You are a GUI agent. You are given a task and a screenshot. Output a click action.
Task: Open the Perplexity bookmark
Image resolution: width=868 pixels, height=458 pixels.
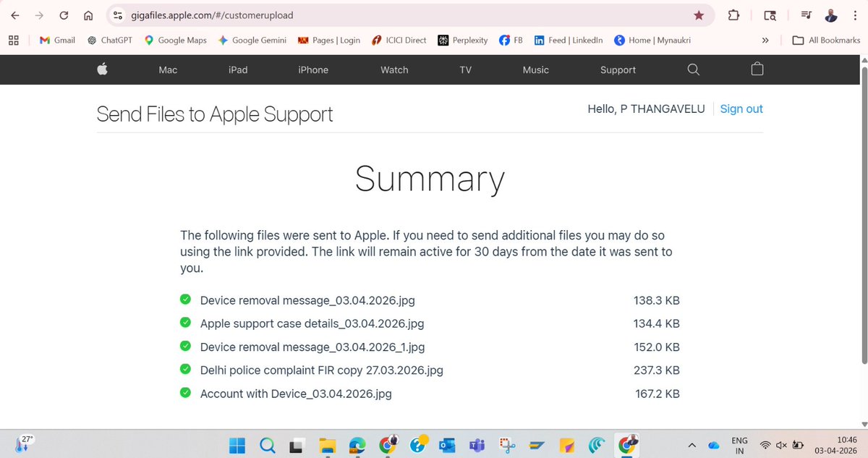coord(463,41)
